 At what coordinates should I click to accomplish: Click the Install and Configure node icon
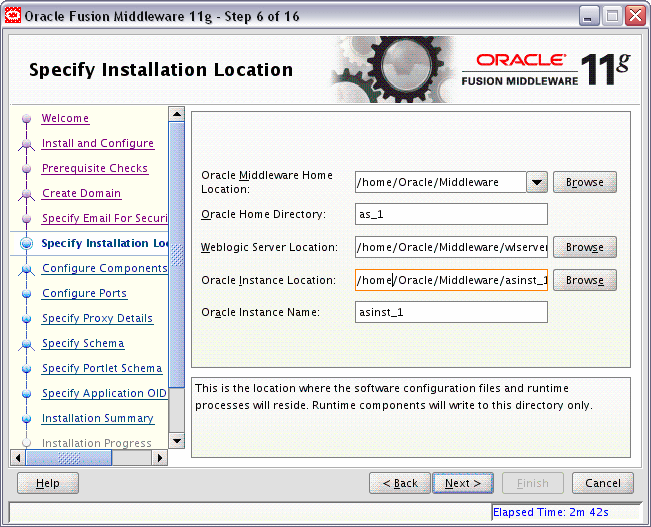27,144
